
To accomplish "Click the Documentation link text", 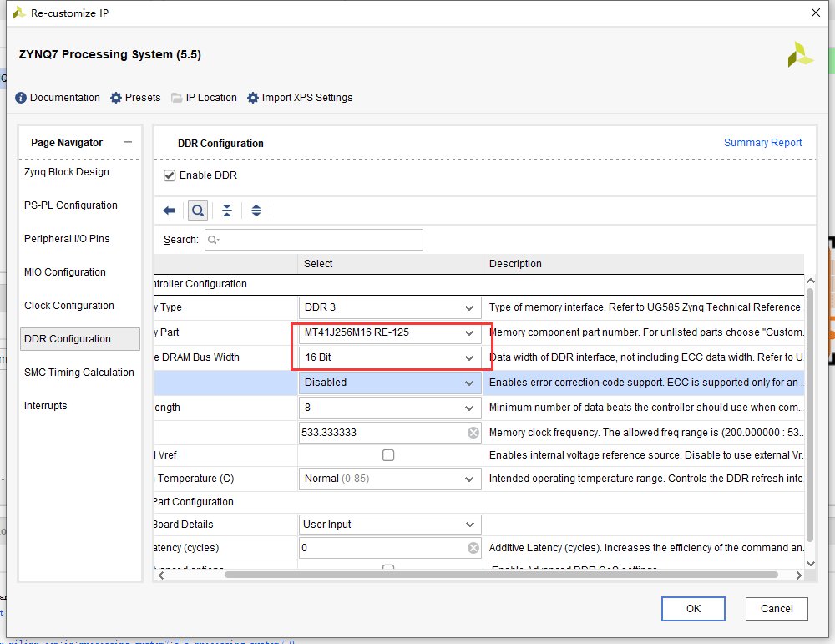I will point(65,98).
